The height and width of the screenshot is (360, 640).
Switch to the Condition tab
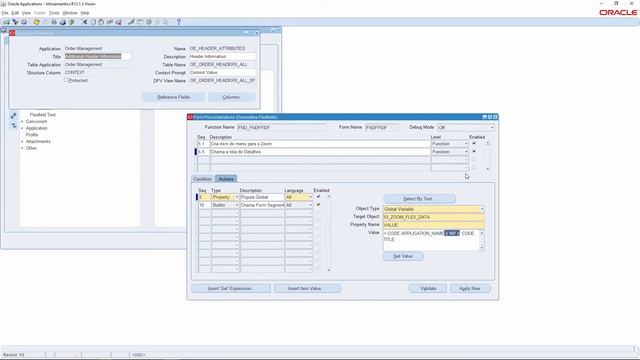pyautogui.click(x=202, y=179)
